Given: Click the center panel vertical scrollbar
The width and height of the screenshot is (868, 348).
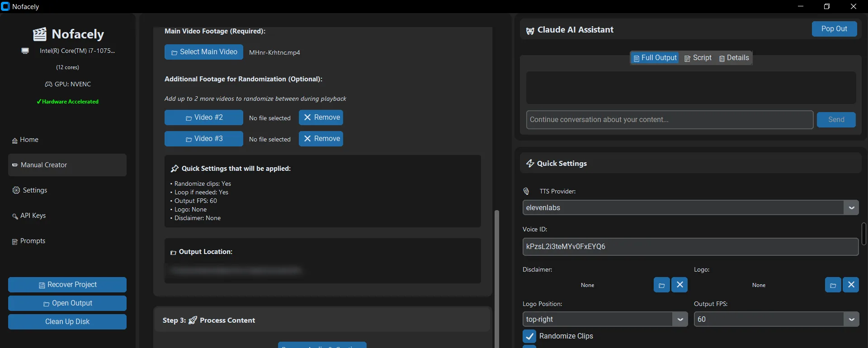Looking at the screenshot, I should (497, 279).
